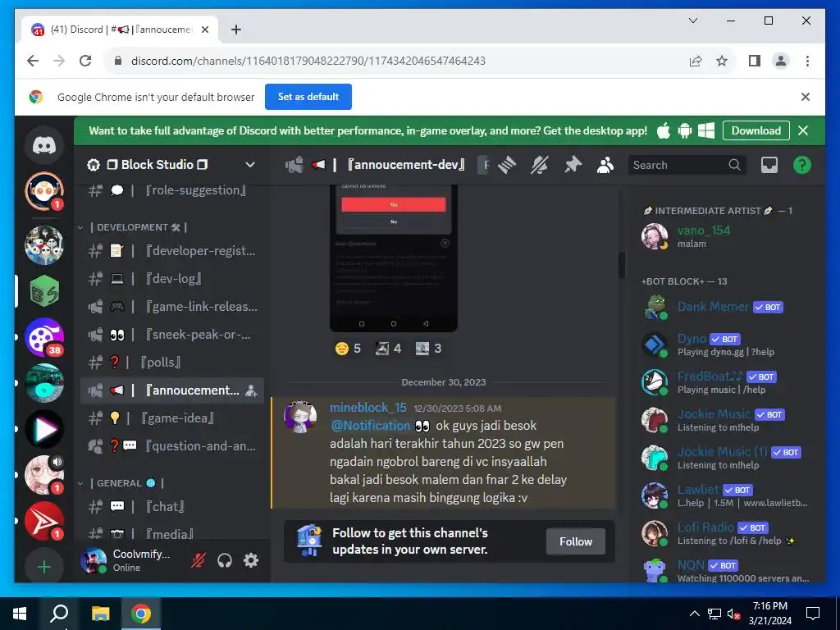Image resolution: width=840 pixels, height=630 pixels.
Task: Open notification settings bell icon
Action: pyautogui.click(x=540, y=165)
